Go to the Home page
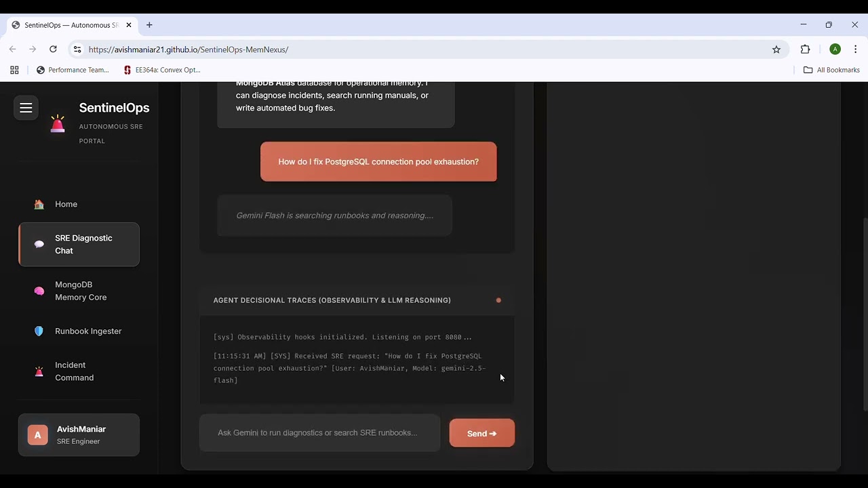Screen dimensions: 868x488 [79, 204]
